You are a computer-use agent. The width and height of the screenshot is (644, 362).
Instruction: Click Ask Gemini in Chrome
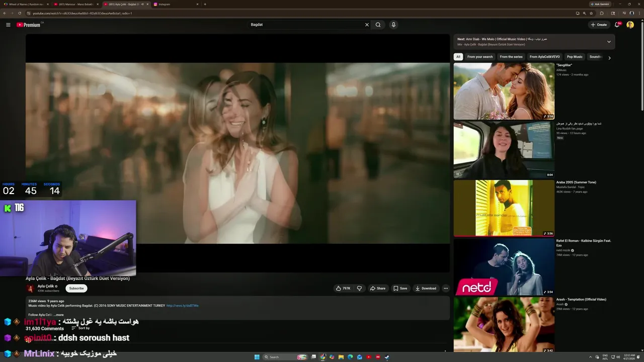click(600, 4)
